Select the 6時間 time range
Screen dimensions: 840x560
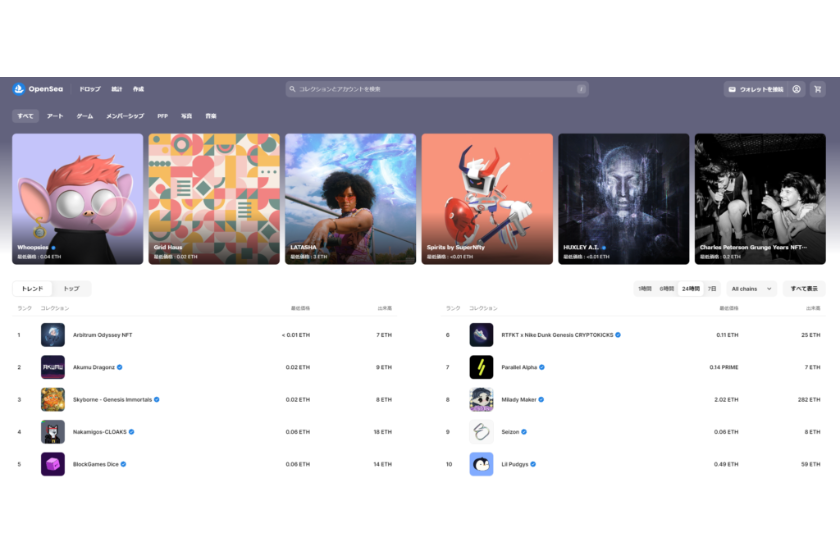point(666,288)
